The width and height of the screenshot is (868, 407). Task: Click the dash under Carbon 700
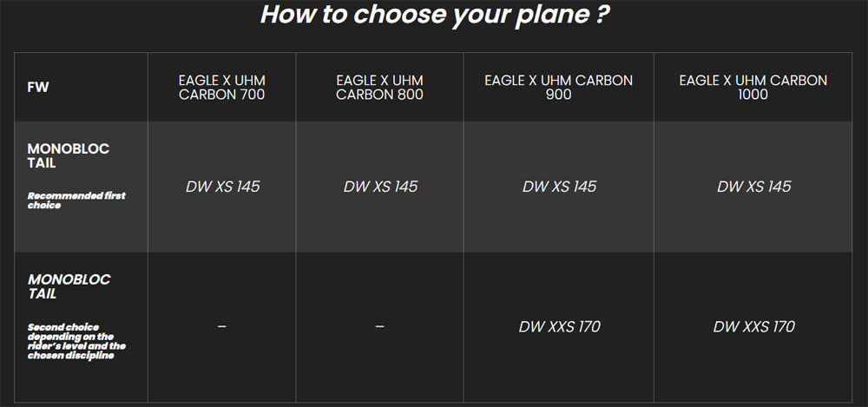tap(222, 326)
